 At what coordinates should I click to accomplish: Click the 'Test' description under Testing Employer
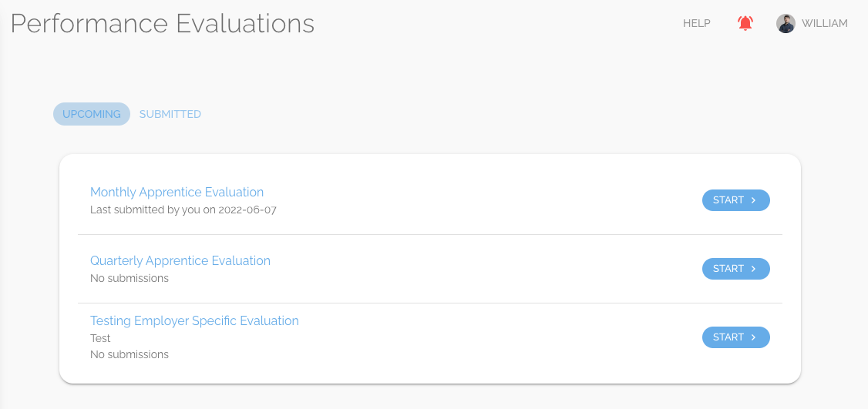pos(100,338)
